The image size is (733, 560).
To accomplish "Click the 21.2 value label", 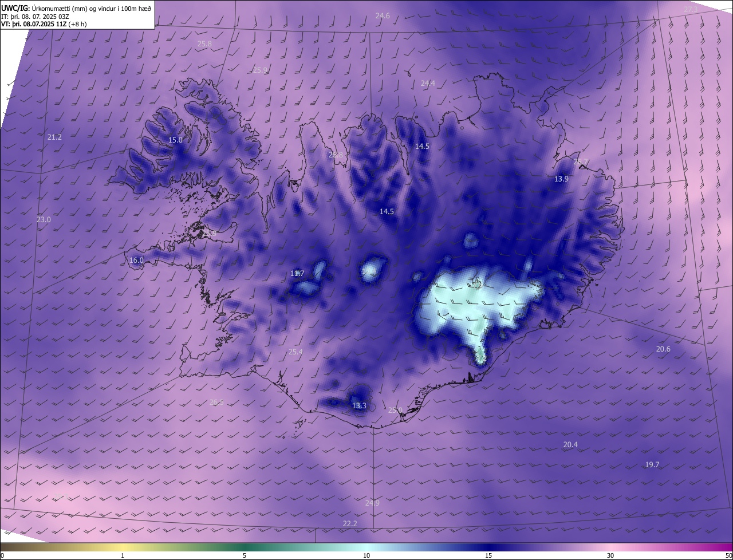I will click(x=54, y=137).
